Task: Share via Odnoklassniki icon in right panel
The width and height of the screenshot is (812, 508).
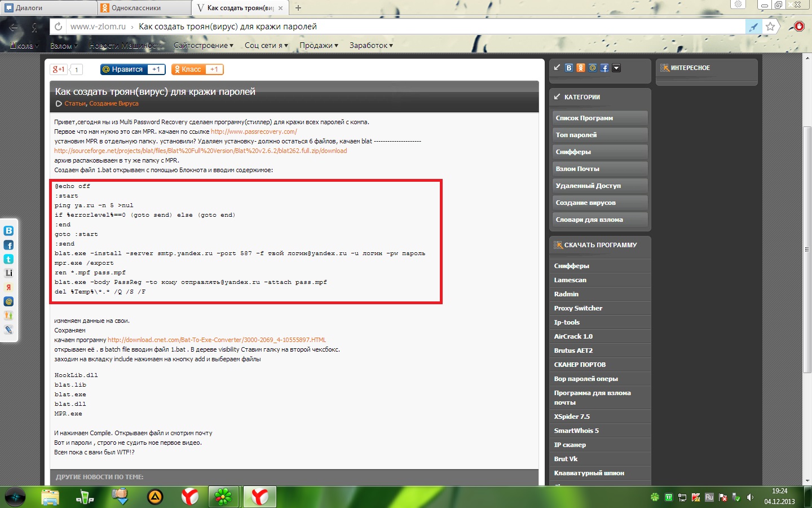Action: (581, 68)
